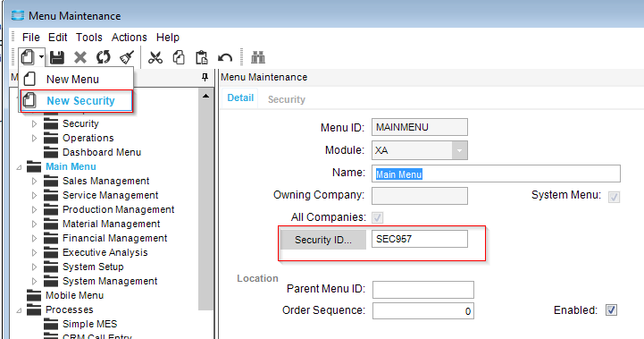Click the Service Management folder icon
The height and width of the screenshot is (339, 644).
[x=51, y=195]
